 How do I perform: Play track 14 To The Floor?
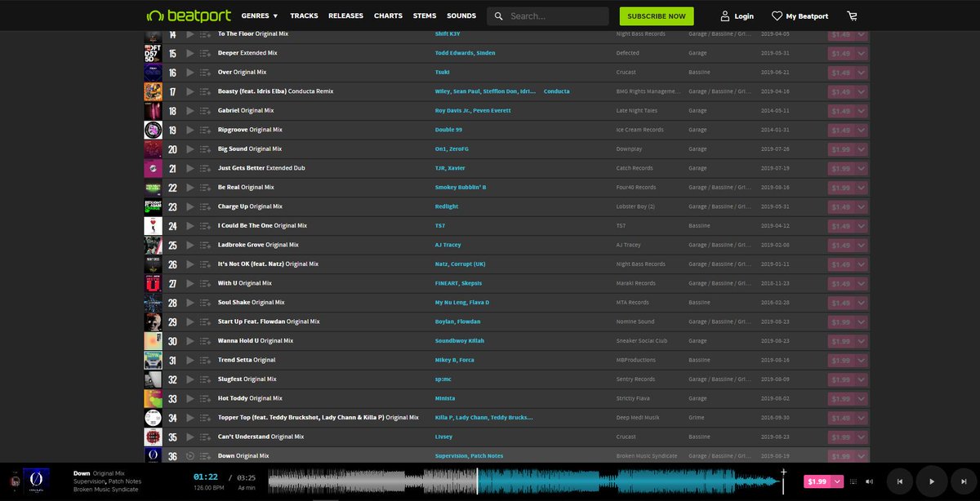click(189, 34)
